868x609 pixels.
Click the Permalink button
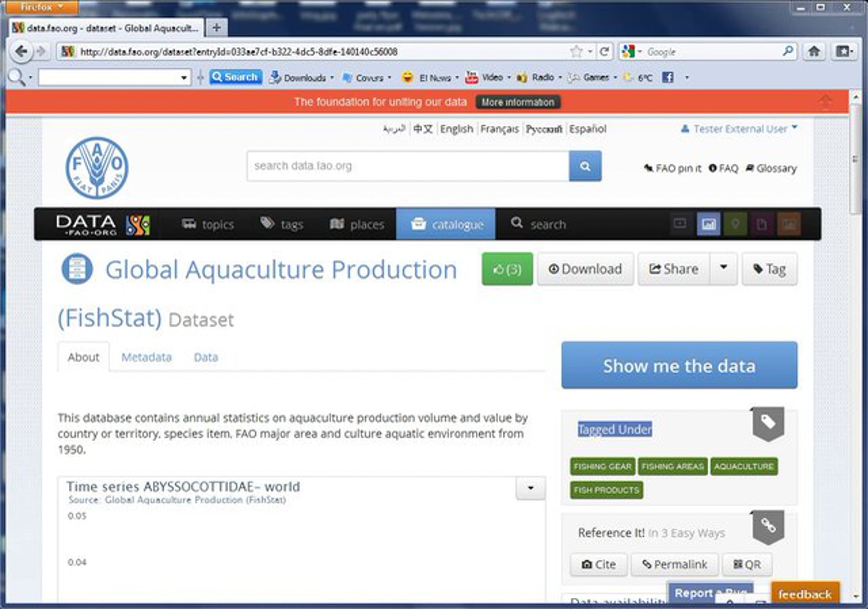click(x=675, y=565)
